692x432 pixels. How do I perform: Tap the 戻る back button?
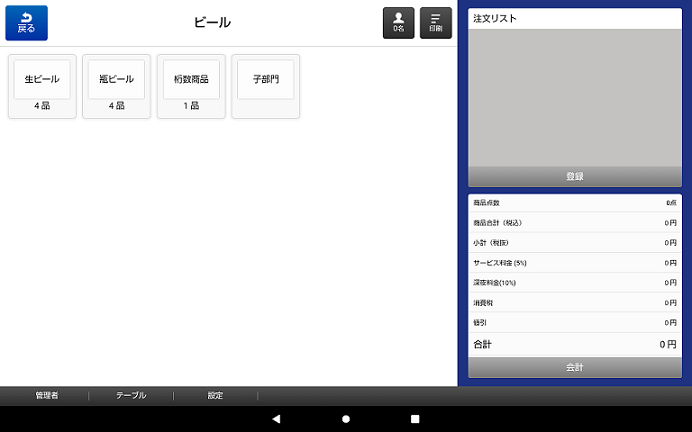(x=26, y=23)
